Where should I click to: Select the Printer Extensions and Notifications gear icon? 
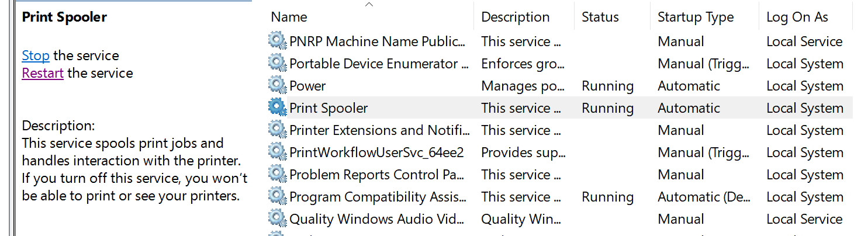pos(277,130)
